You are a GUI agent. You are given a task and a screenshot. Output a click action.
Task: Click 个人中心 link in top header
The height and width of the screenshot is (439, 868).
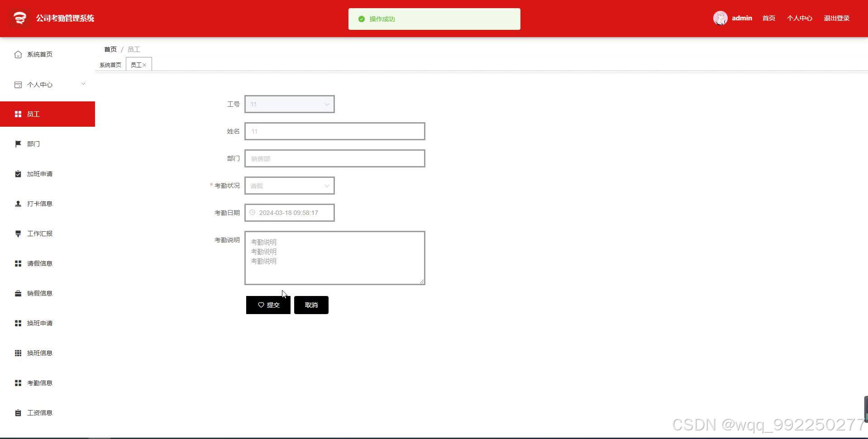coord(799,18)
